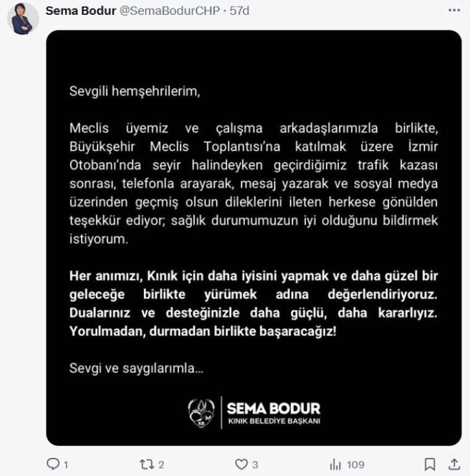
Task: Click the 109 views count
Action: coord(356,465)
